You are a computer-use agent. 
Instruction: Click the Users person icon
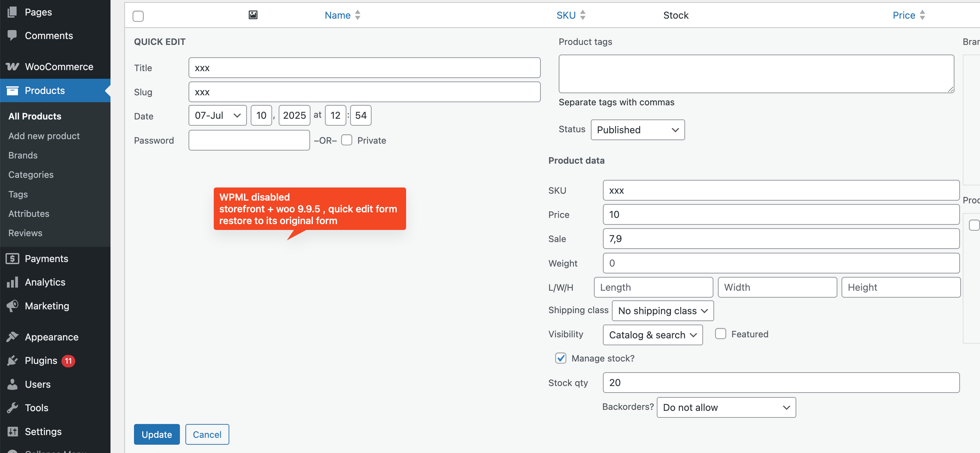[12, 384]
